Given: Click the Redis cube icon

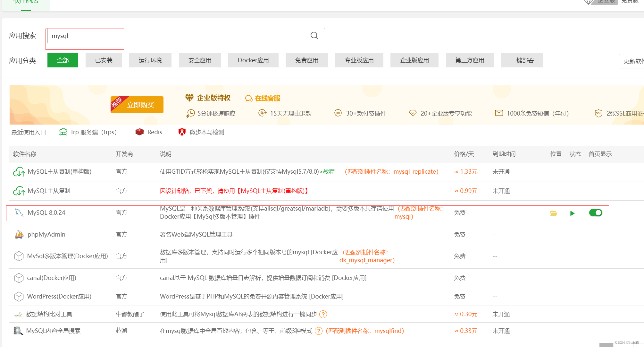Looking at the screenshot, I should coord(139,132).
